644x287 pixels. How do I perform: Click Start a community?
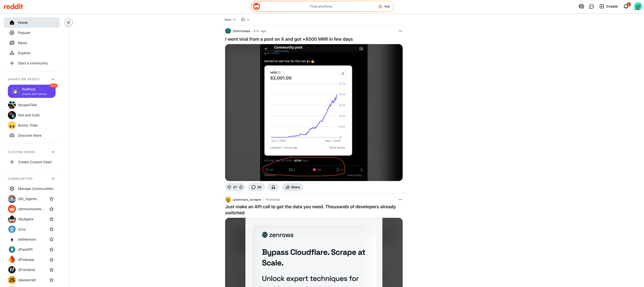click(33, 63)
